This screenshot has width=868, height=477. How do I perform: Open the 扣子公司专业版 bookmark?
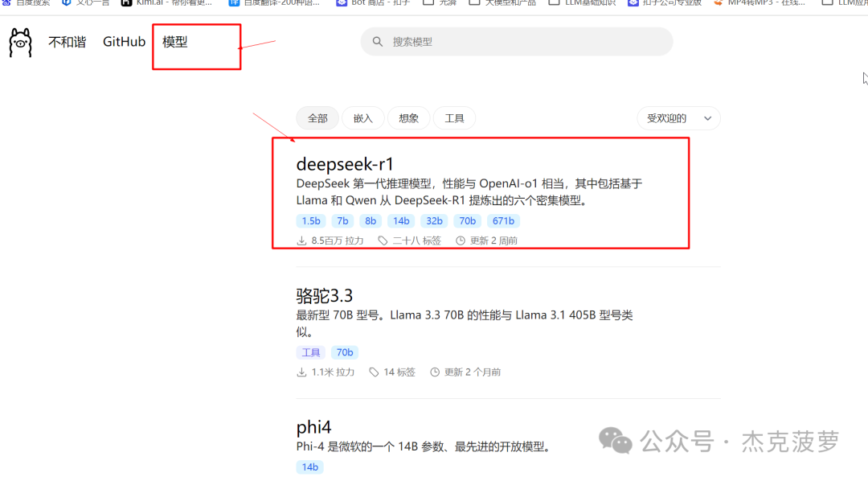(x=665, y=2)
